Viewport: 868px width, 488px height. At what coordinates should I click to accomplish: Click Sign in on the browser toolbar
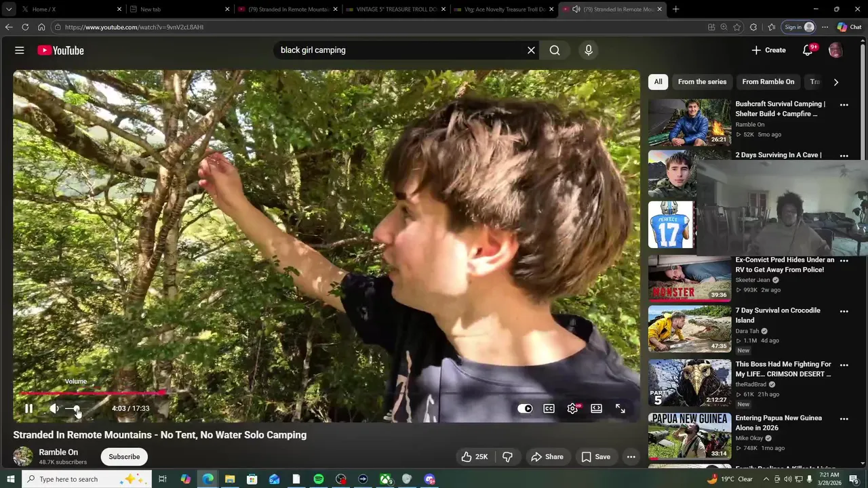[x=800, y=27]
